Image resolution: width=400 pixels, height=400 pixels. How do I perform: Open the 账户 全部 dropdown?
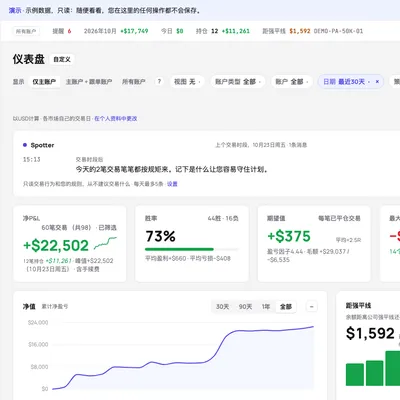[x=292, y=82]
